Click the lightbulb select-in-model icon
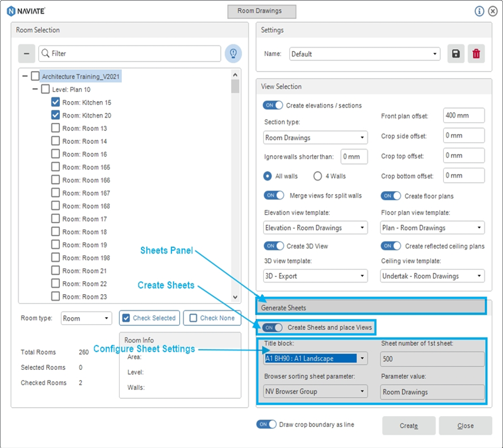Screen dimensions: 503x448 pos(233,53)
